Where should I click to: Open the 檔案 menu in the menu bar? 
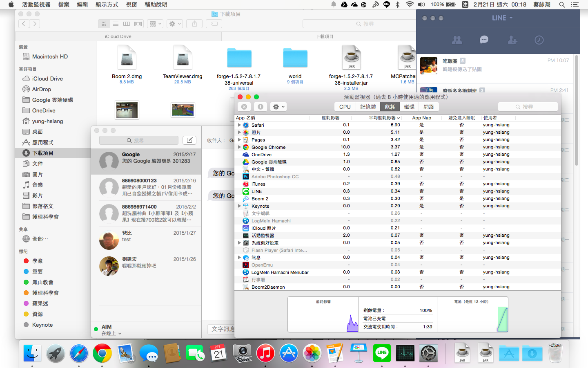pos(64,4)
